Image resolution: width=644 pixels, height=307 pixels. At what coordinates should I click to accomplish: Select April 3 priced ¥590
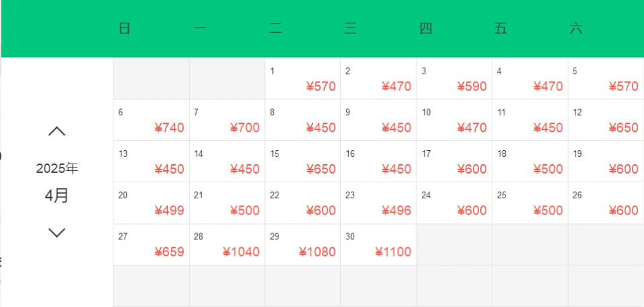454,78
